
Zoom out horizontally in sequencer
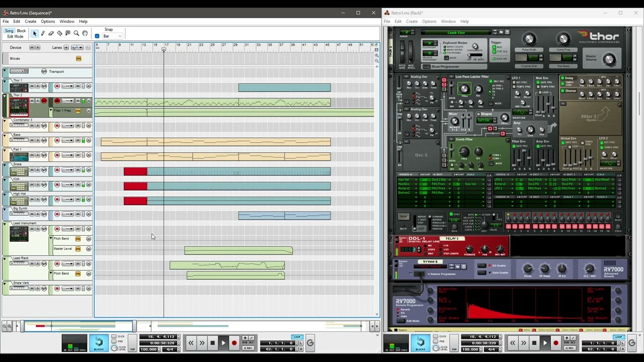[5, 326]
